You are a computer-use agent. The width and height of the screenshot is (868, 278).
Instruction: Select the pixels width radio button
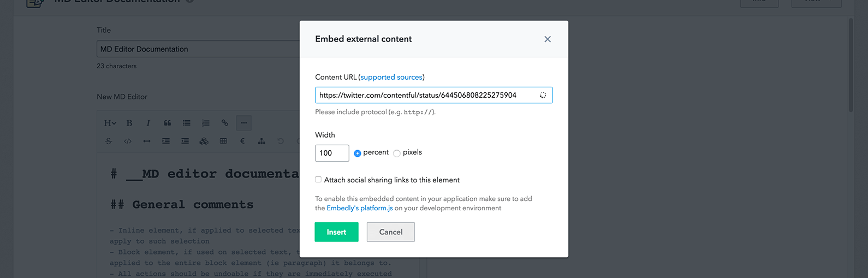click(397, 153)
